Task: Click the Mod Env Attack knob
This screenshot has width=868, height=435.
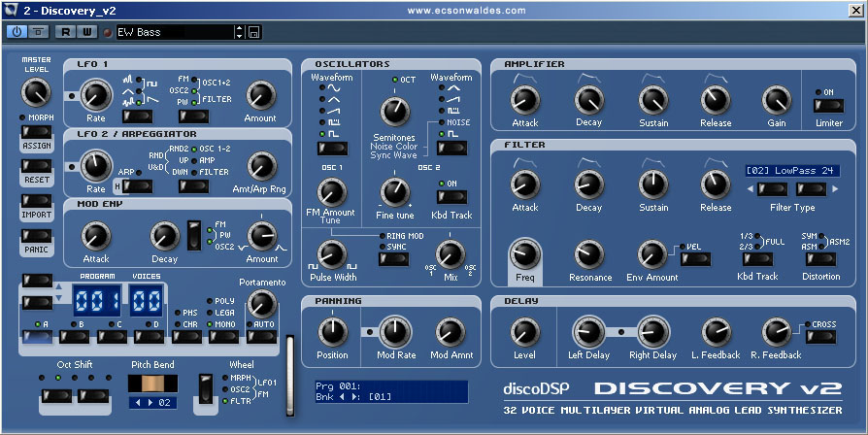Action: tap(96, 236)
